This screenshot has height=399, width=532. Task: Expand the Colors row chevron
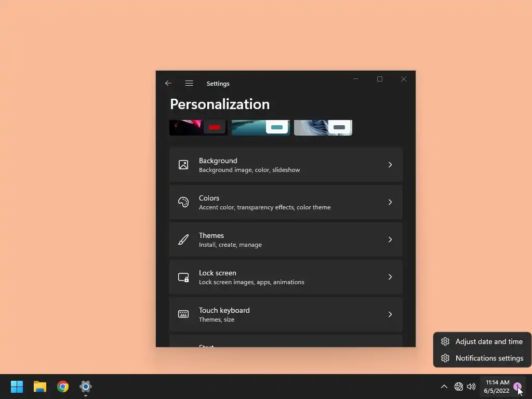click(390, 202)
